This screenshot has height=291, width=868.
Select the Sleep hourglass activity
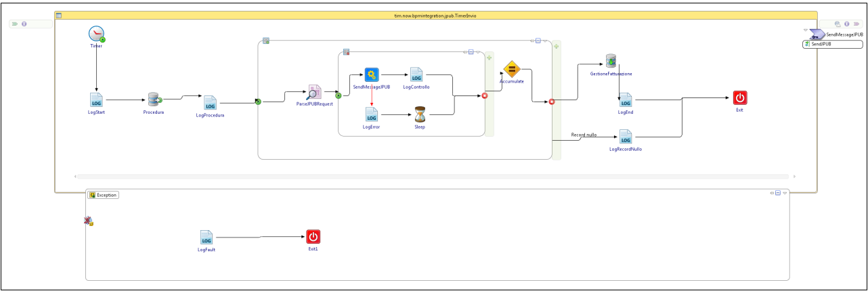pos(420,114)
